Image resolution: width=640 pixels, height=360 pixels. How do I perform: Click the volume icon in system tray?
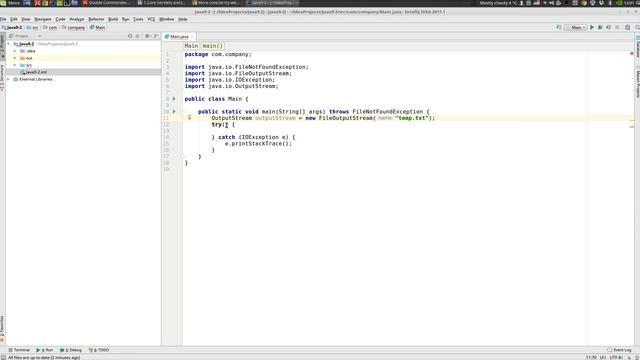pos(551,3)
